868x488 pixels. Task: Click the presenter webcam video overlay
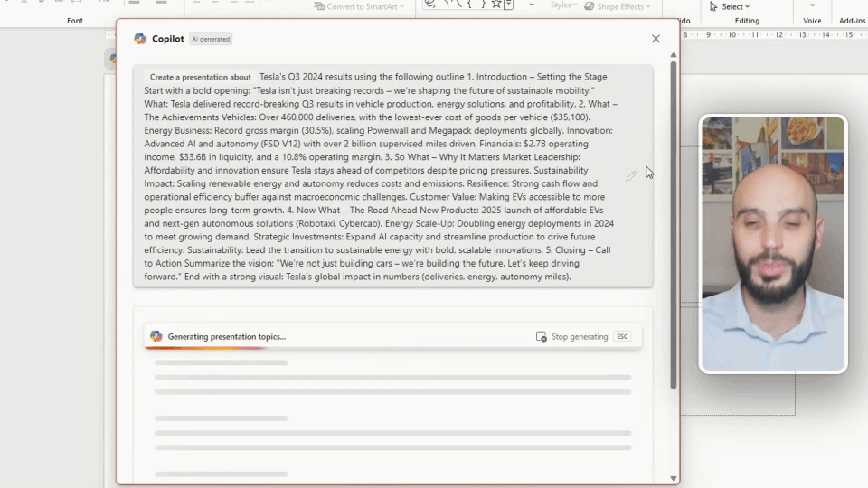pos(773,244)
